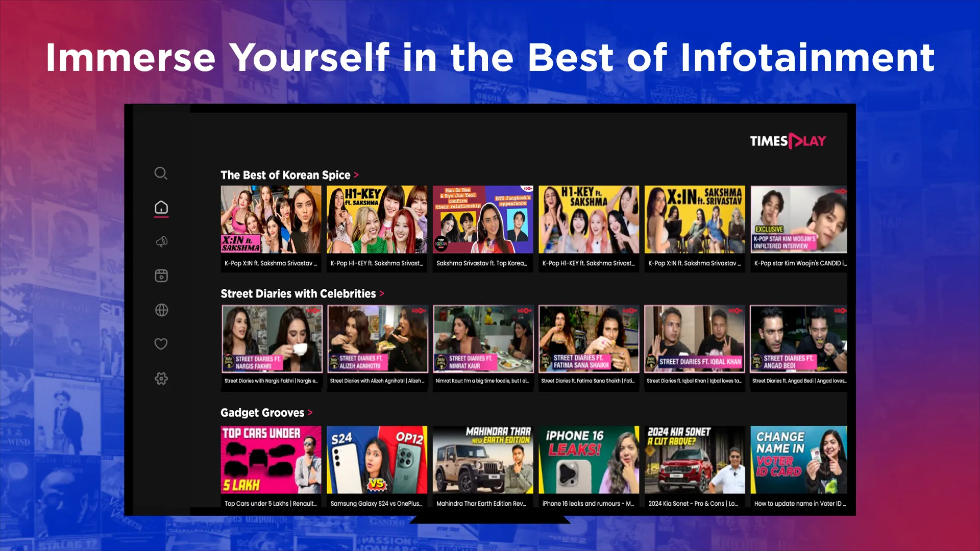Play first K-Pop X:IN ft. Sakshma thumbnail
Screen dimensions: 980x551
coord(271,219)
